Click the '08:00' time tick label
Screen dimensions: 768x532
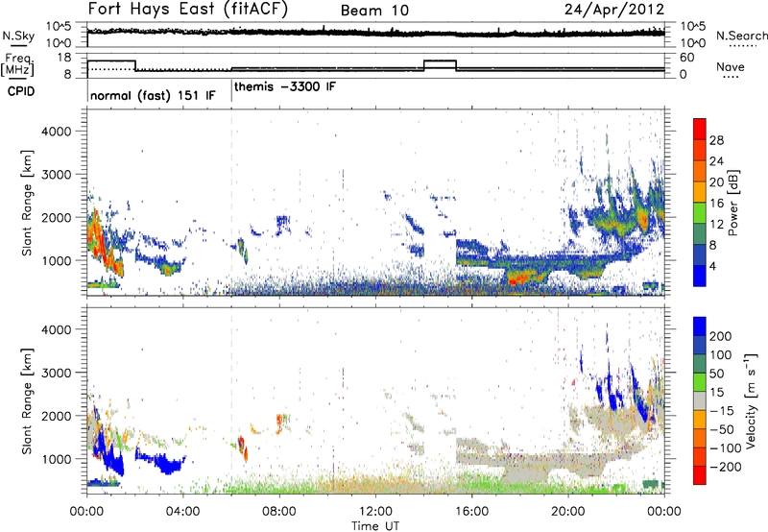[x=279, y=512]
